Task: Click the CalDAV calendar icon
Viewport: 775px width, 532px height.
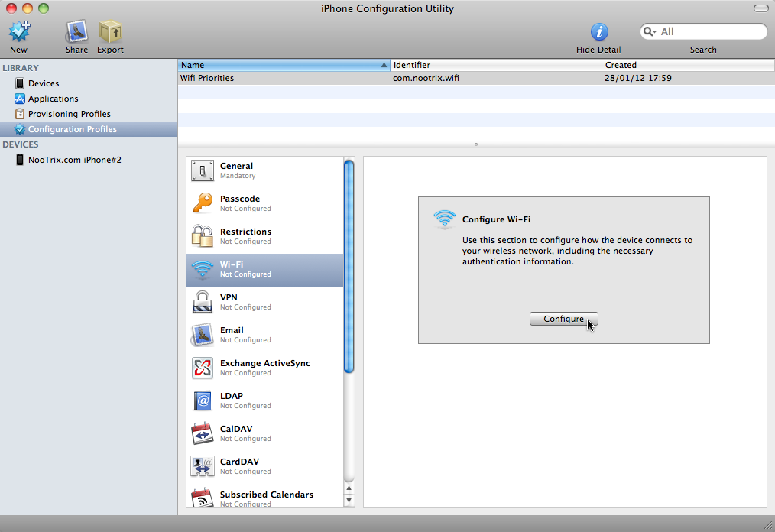Action: tap(202, 433)
